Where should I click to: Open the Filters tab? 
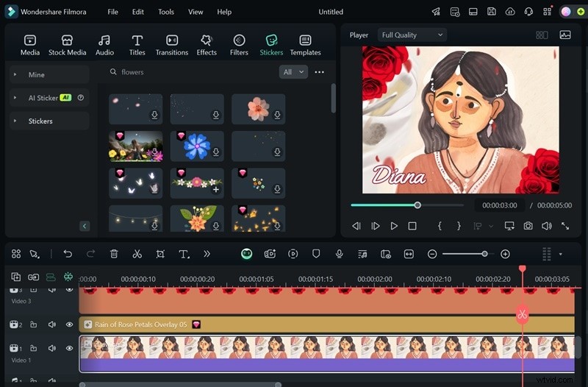(239, 45)
